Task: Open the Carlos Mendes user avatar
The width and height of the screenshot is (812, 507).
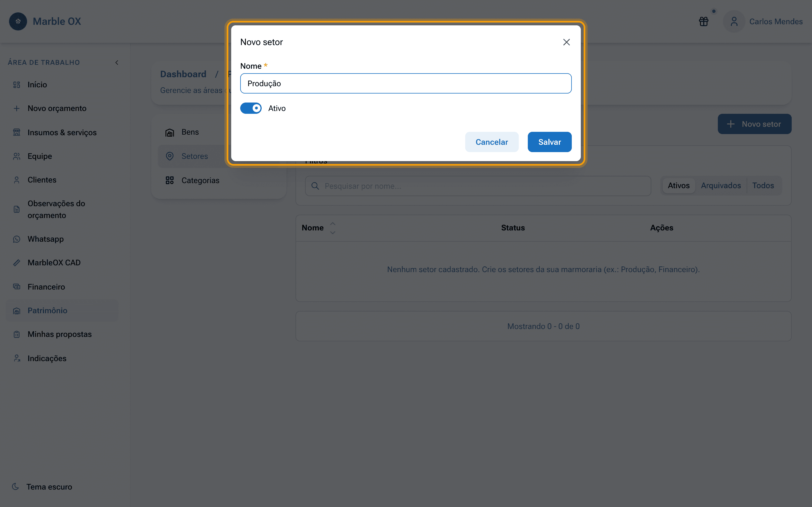Action: [734, 21]
